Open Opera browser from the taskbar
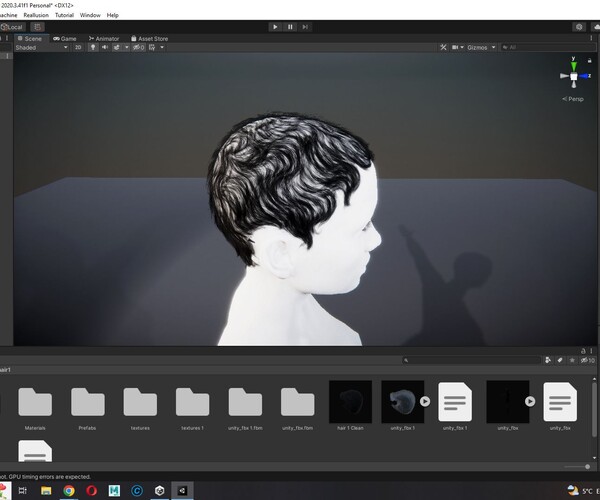Screen dimensions: 600x500 (x=91, y=490)
